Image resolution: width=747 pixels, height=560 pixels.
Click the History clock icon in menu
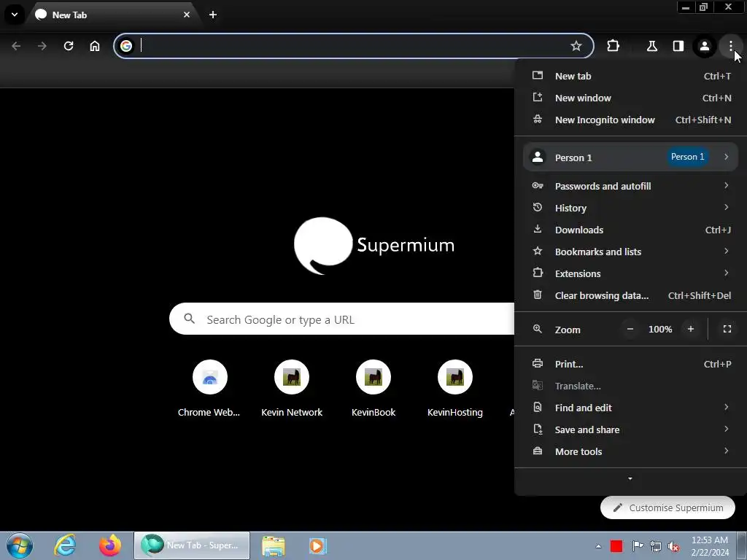tap(538, 207)
